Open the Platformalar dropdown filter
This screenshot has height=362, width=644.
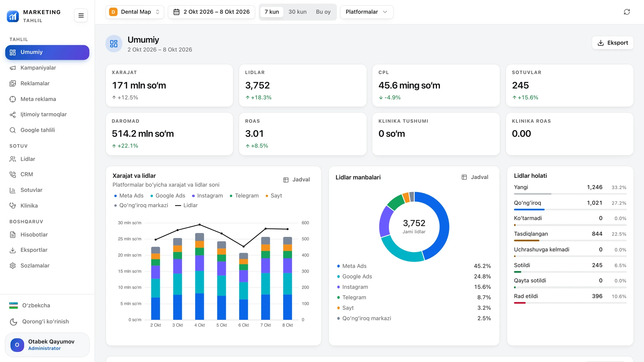pyautogui.click(x=367, y=12)
